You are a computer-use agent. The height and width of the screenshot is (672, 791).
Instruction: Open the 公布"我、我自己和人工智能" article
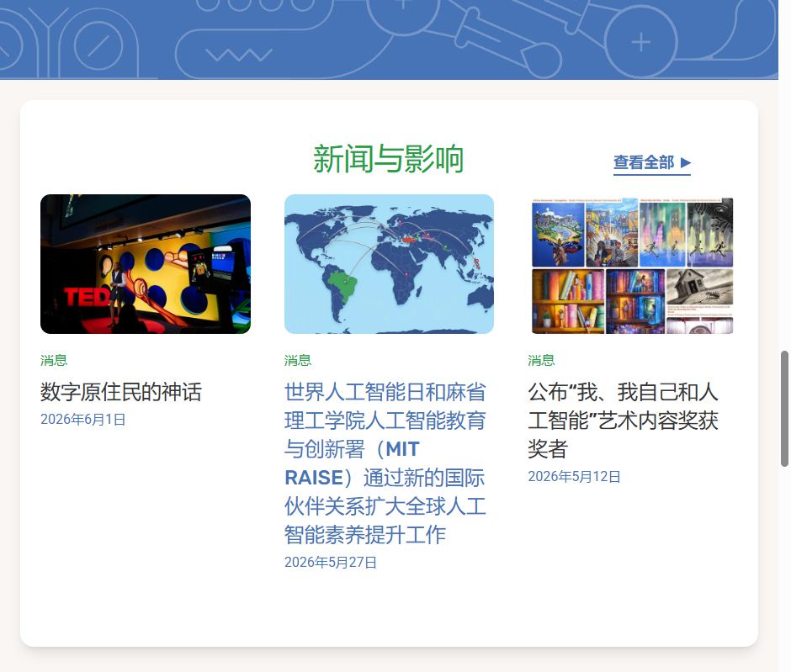623,421
